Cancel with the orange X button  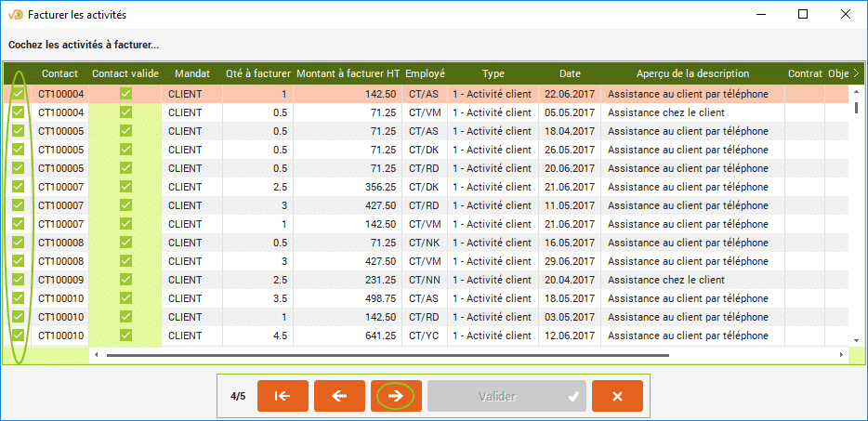617,396
